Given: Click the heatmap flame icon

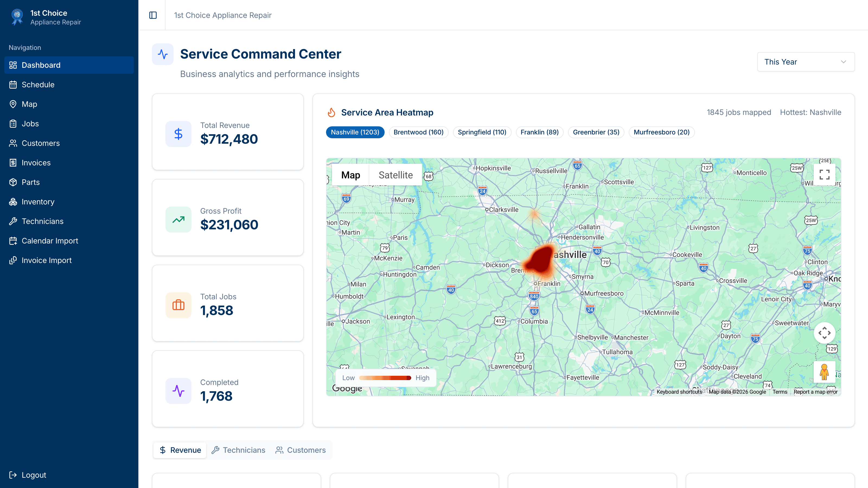Looking at the screenshot, I should click(331, 113).
